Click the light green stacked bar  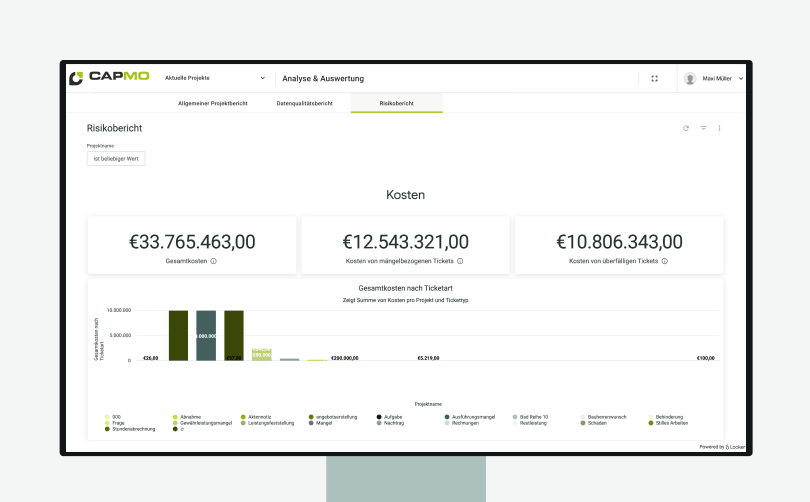[x=262, y=354]
